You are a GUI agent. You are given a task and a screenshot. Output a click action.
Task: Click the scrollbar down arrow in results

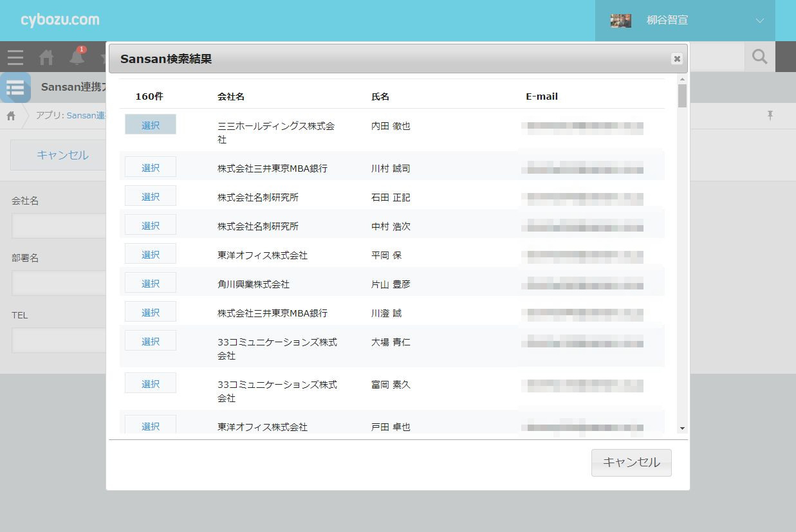(682, 428)
